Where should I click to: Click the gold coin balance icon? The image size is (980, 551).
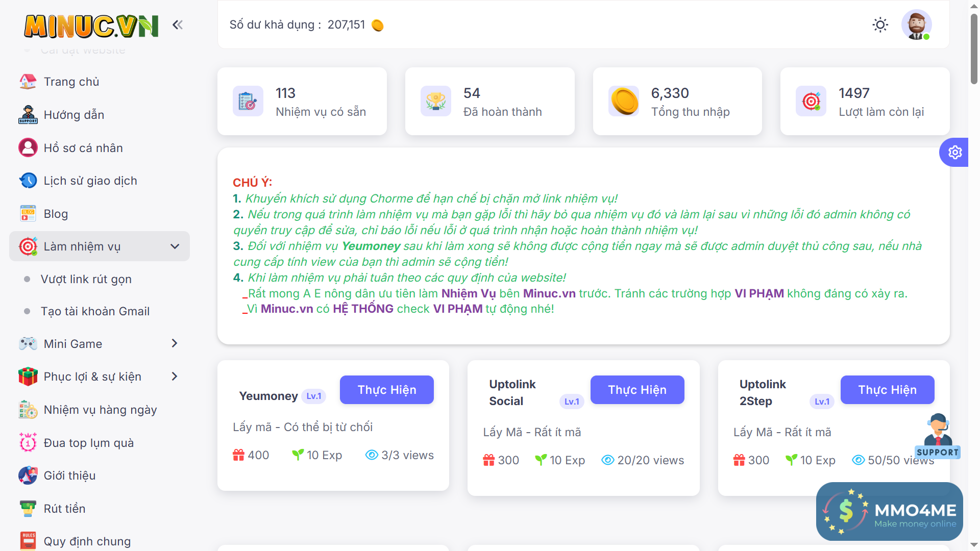[x=378, y=25]
